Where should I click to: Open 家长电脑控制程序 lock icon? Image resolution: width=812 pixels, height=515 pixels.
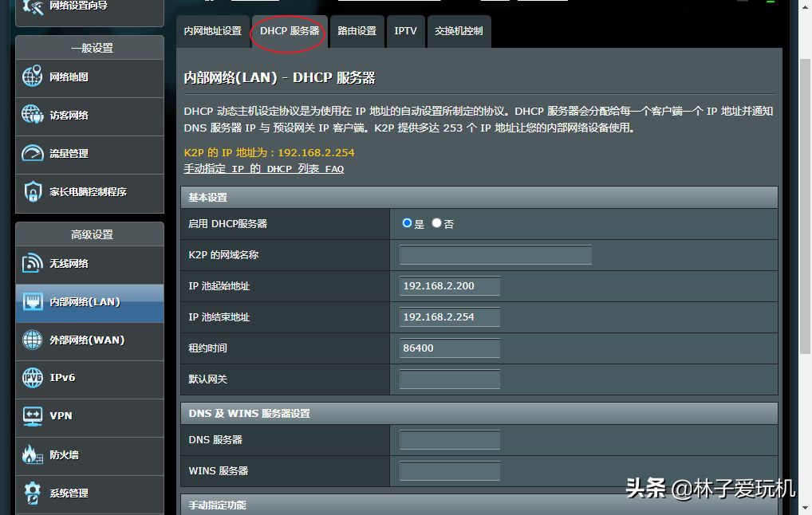pos(33,191)
